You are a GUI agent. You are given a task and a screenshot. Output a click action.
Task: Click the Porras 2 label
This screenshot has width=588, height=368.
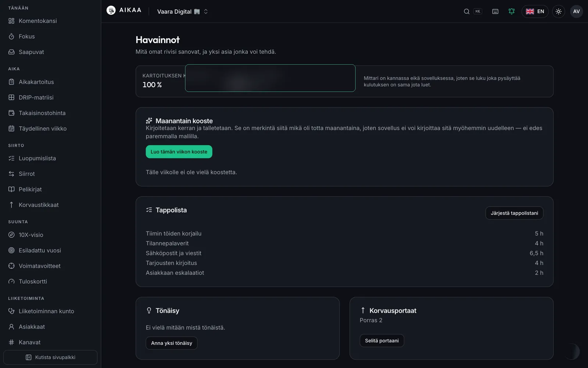point(371,320)
